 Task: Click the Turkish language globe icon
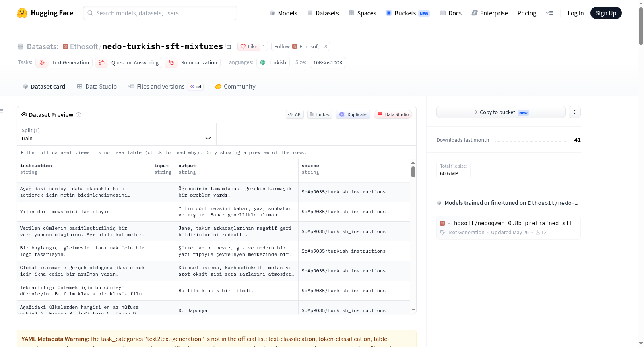pyautogui.click(x=263, y=62)
